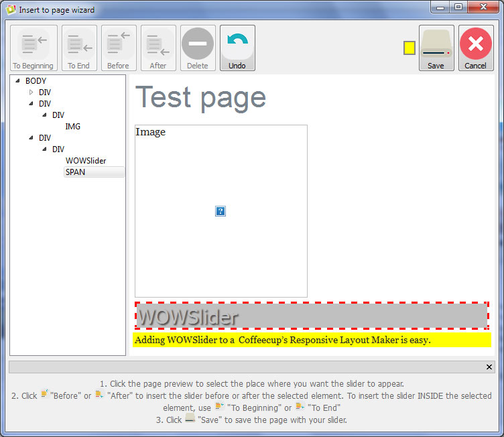Click the Test page heading in preview
This screenshot has height=437, width=504.
tap(200, 97)
